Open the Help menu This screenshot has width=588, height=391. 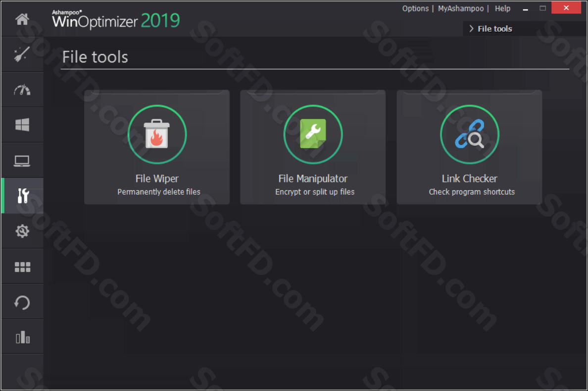[502, 8]
